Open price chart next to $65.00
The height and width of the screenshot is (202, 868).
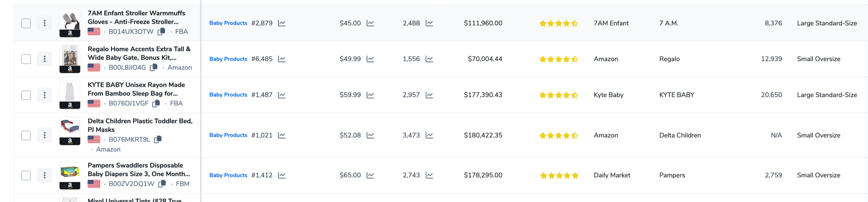[x=370, y=175]
